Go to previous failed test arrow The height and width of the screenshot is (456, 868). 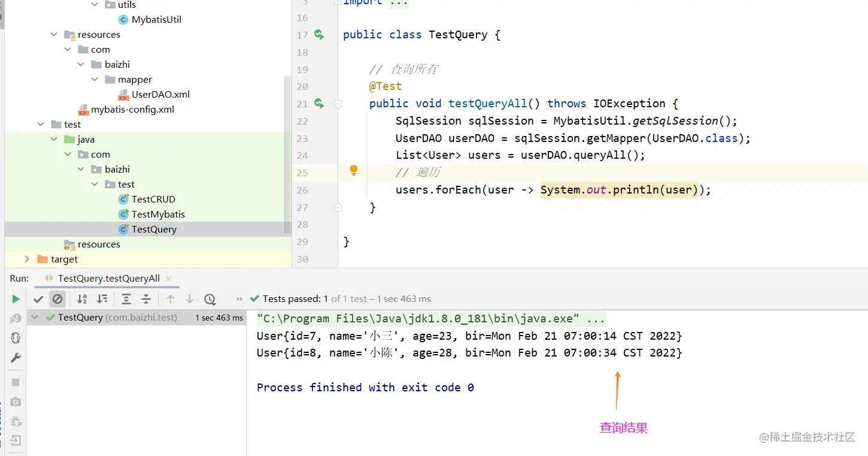171,298
